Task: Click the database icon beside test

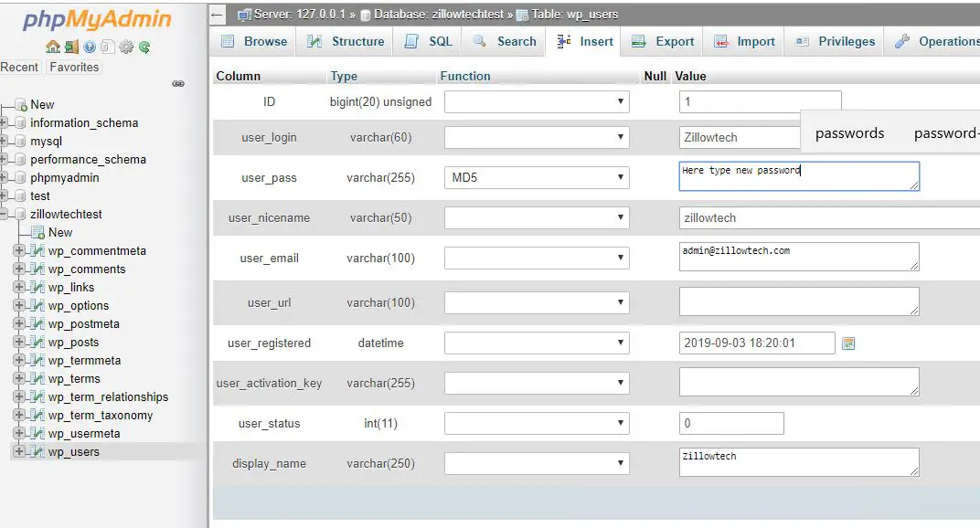Action: (21, 195)
